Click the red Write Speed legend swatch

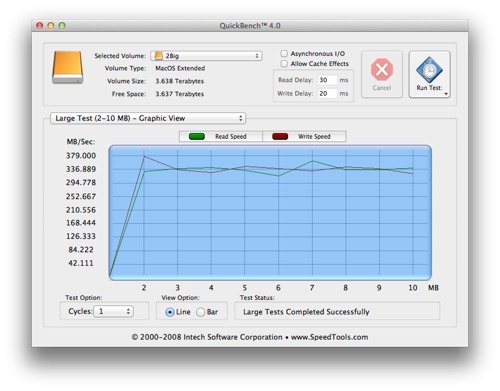(x=280, y=136)
